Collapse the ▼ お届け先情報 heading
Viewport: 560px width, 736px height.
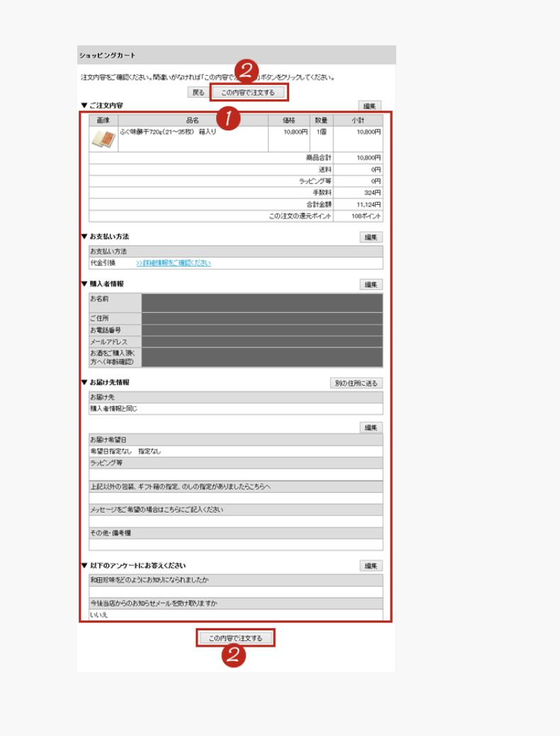tap(84, 382)
